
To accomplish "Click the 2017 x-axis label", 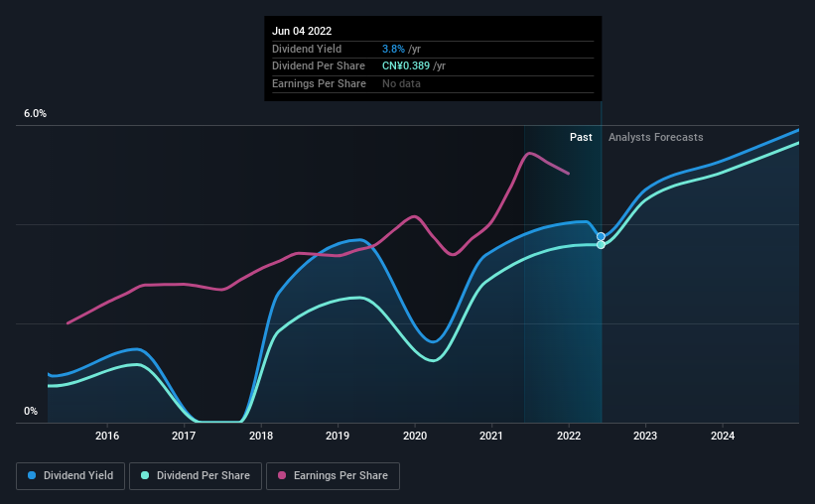I will (184, 436).
